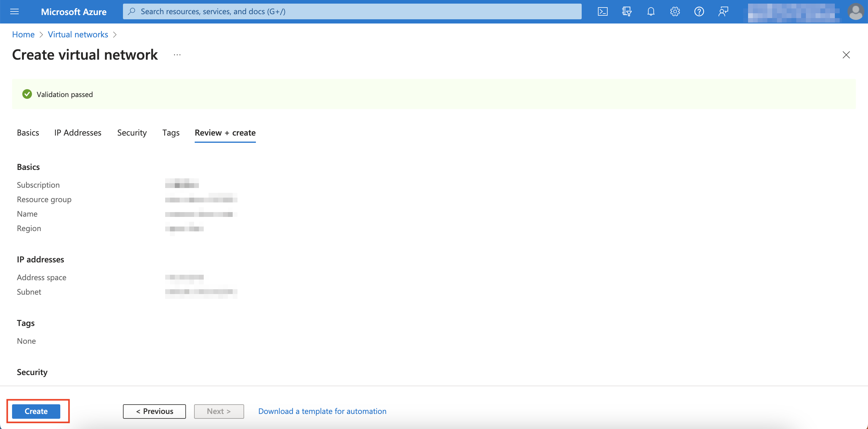Click the Previous button
Image resolution: width=868 pixels, height=429 pixels.
(154, 411)
